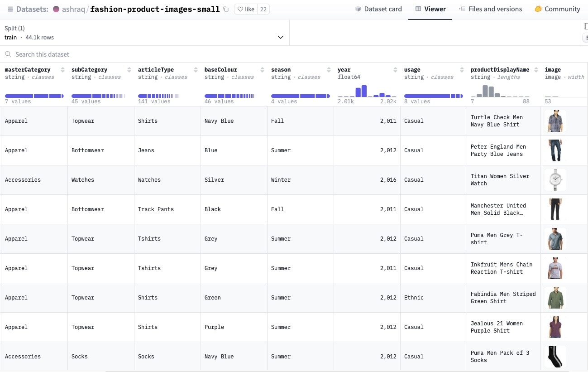Select the 'Winter' season cell
Viewport: 588px width, 372px height.
click(301, 180)
